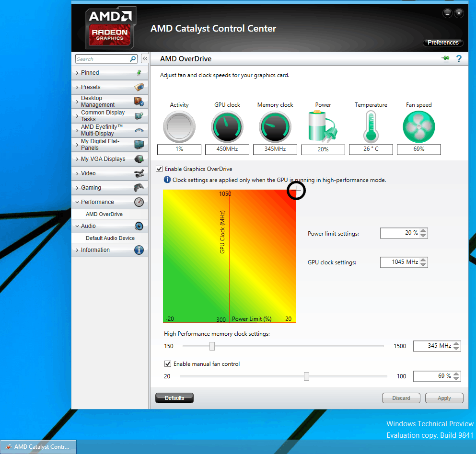Minimize the Catalyst Control Center window
The image size is (476, 454).
[447, 13]
